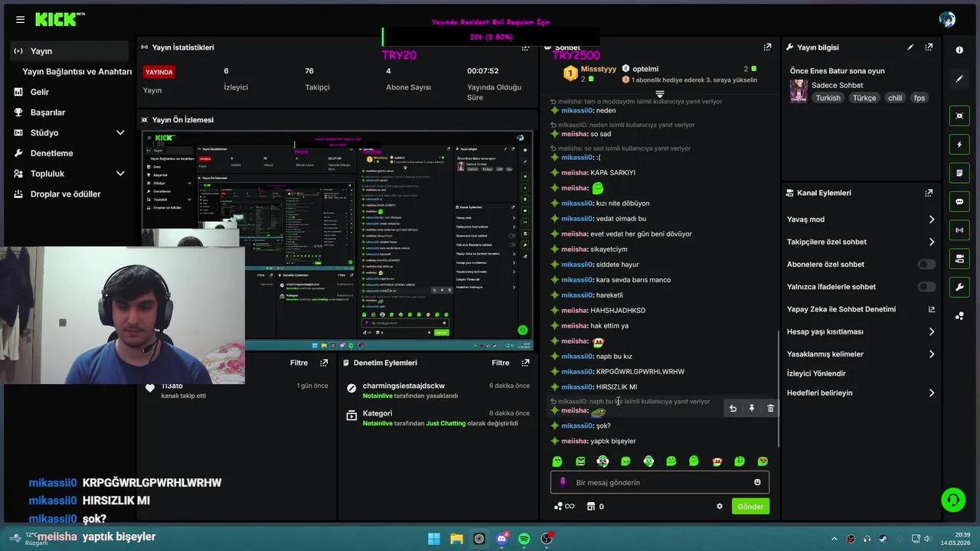Open Filtre in Denetim Eylemleri panel
The height and width of the screenshot is (551, 980).
click(500, 363)
